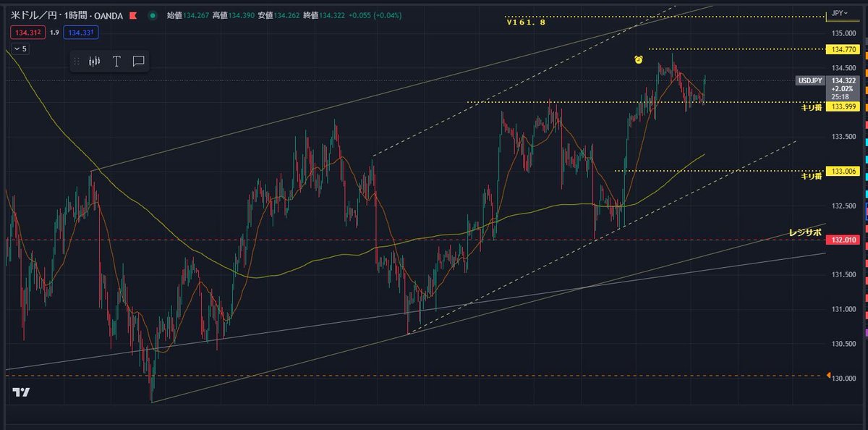Click the +0.055 (+0.04%) change value
This screenshot has height=430, width=868.
tap(375, 14)
